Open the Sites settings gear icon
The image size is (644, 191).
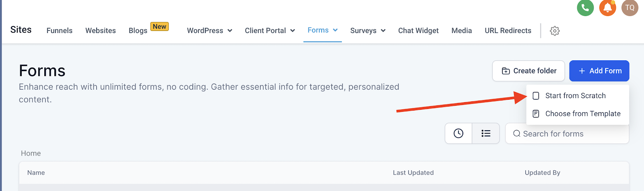coord(555,31)
